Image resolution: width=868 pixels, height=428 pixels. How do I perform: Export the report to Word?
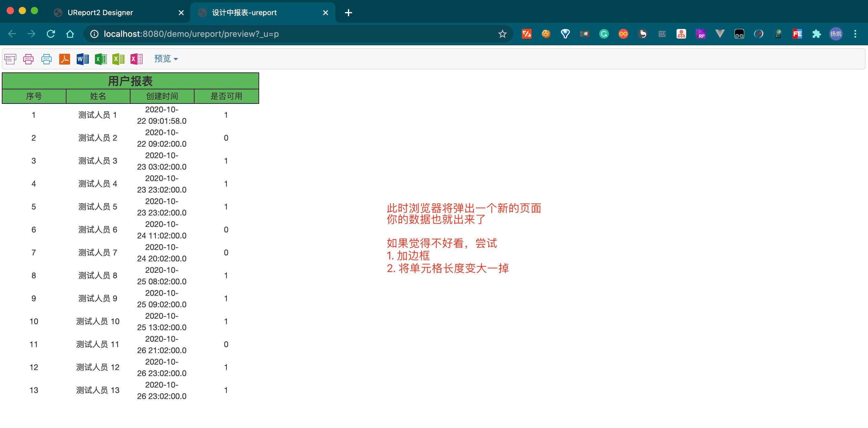[x=82, y=59]
